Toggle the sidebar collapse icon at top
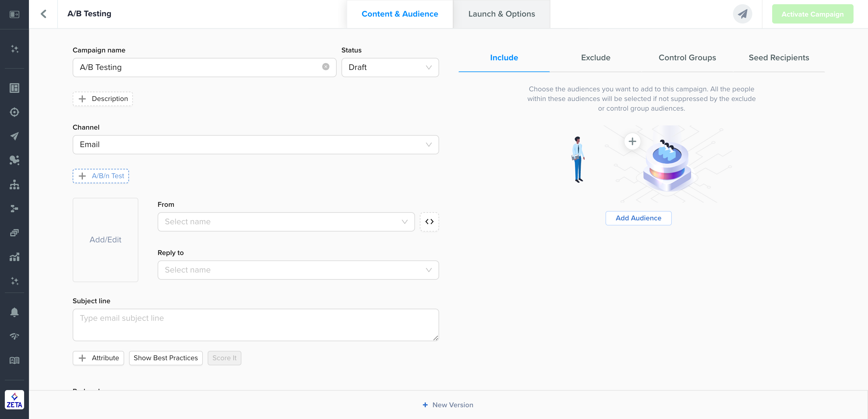The width and height of the screenshot is (868, 419). [x=14, y=14]
